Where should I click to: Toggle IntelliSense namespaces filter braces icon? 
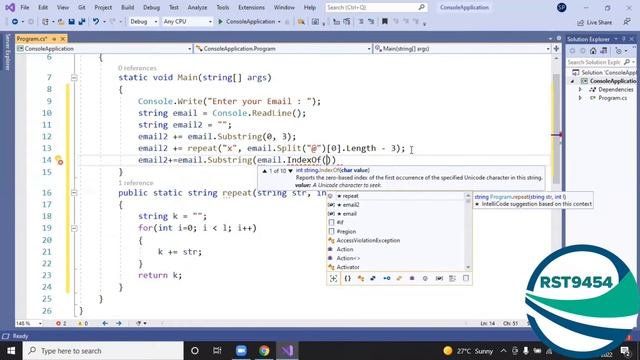click(347, 278)
